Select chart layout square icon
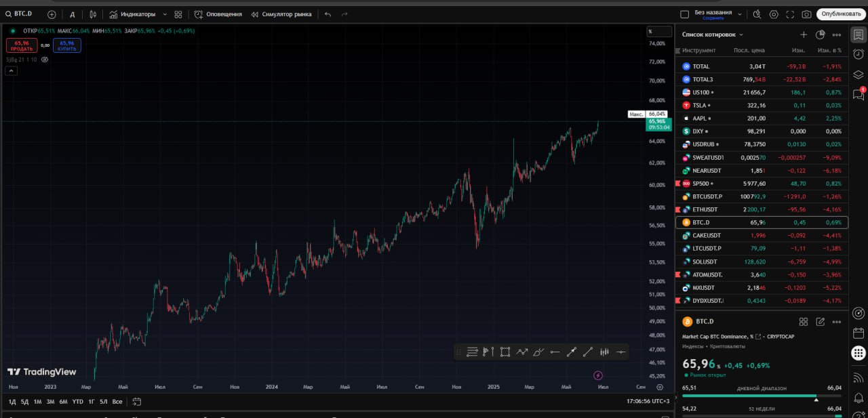 685,14
